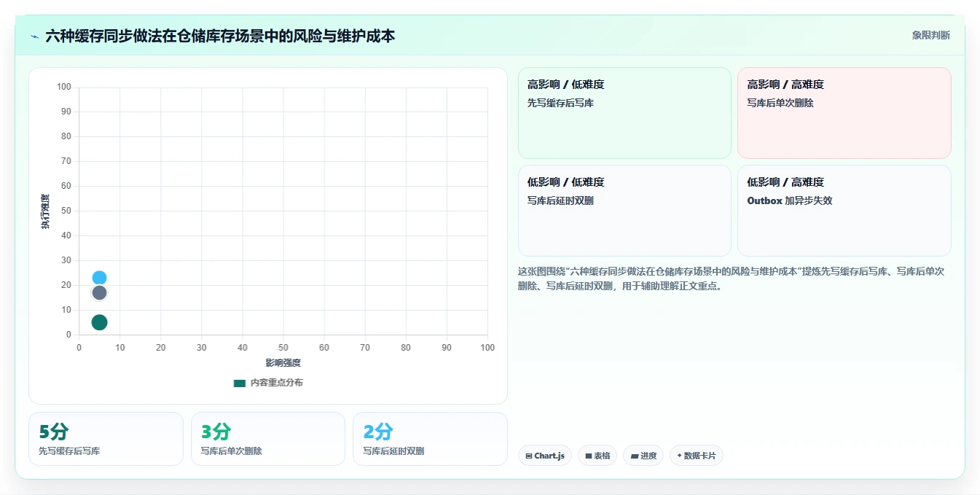Click the 5分 score card
The image size is (980, 495).
pos(106,439)
